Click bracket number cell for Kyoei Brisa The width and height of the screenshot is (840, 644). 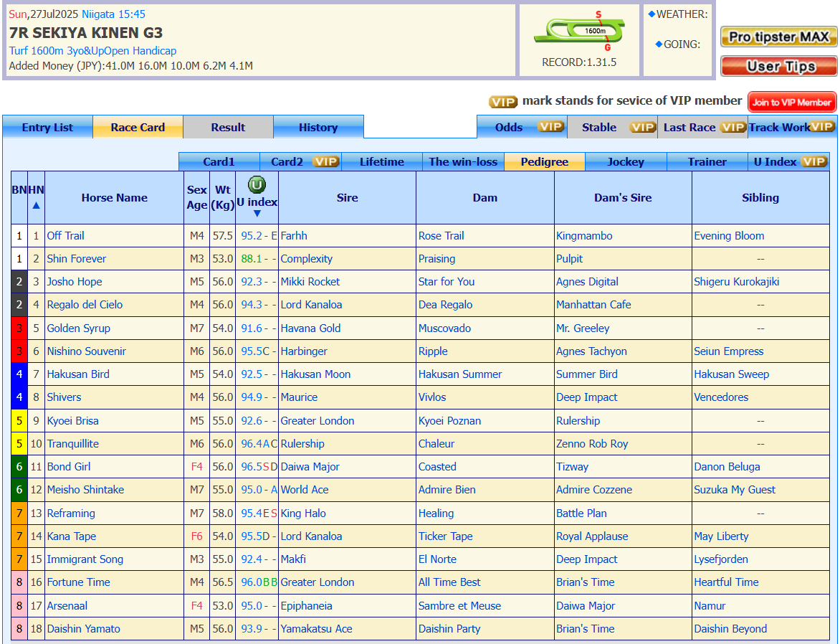[x=19, y=421]
